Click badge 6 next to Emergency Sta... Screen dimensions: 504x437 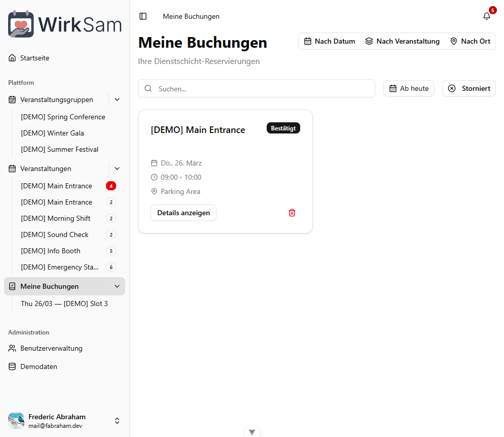click(111, 267)
